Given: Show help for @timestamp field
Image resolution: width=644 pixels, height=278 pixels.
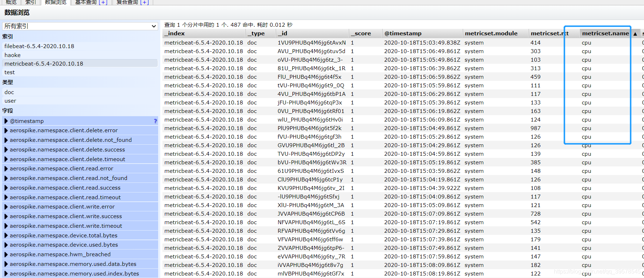Looking at the screenshot, I should click(x=155, y=121).
